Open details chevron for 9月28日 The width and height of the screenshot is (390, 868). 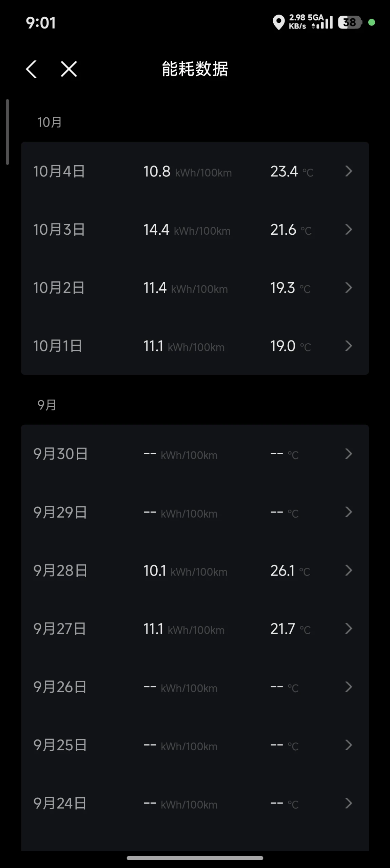click(349, 571)
